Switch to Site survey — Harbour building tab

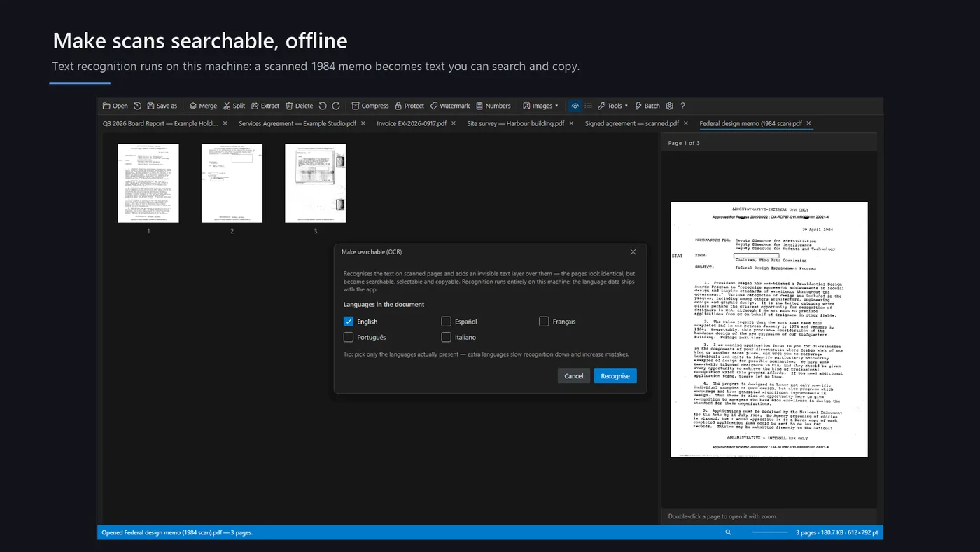pyautogui.click(x=516, y=123)
